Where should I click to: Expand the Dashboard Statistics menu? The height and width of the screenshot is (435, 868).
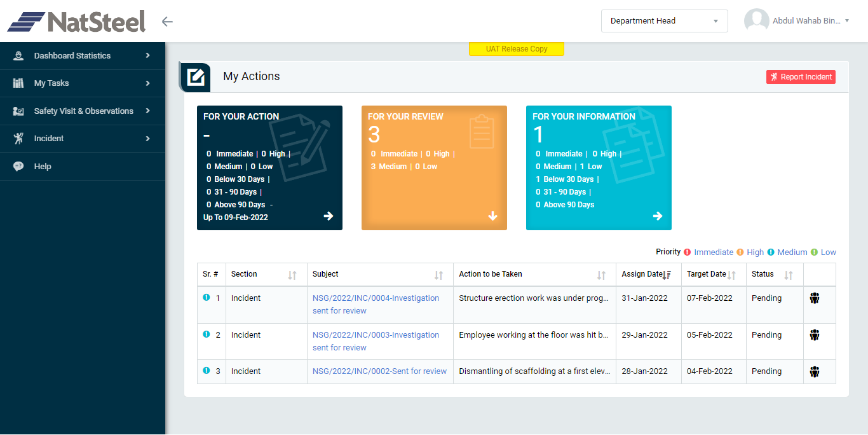click(x=83, y=56)
